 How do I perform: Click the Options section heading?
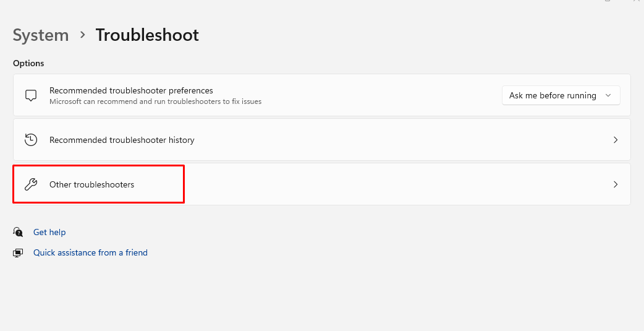click(x=28, y=63)
